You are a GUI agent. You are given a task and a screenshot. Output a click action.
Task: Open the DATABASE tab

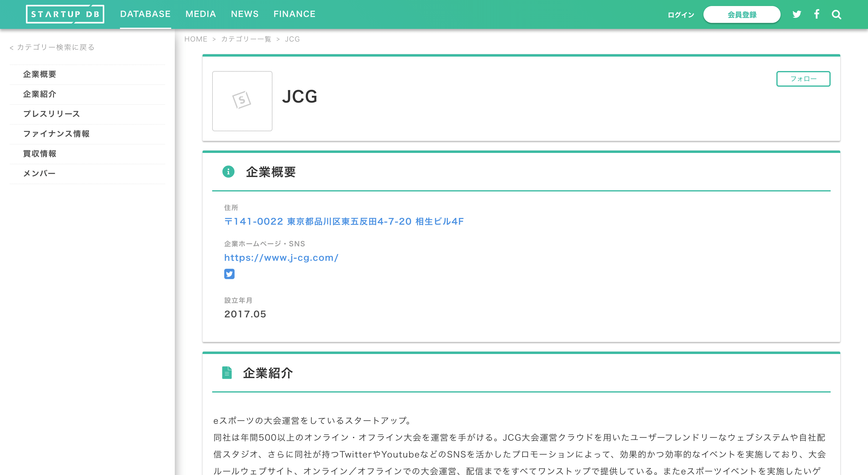[x=145, y=14]
